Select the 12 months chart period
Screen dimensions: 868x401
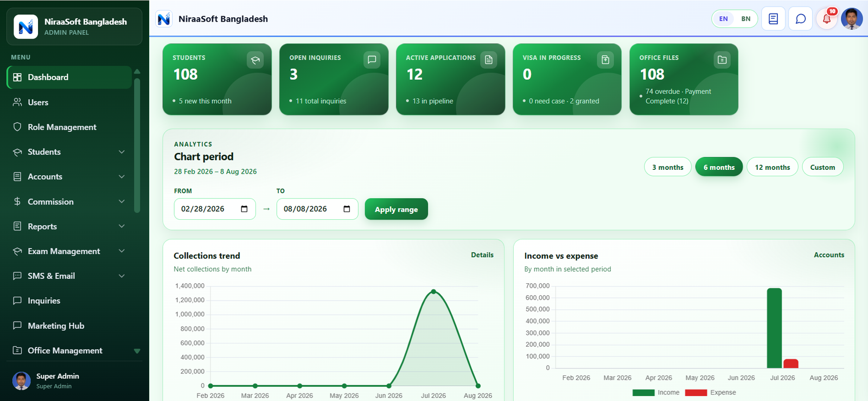click(x=773, y=167)
